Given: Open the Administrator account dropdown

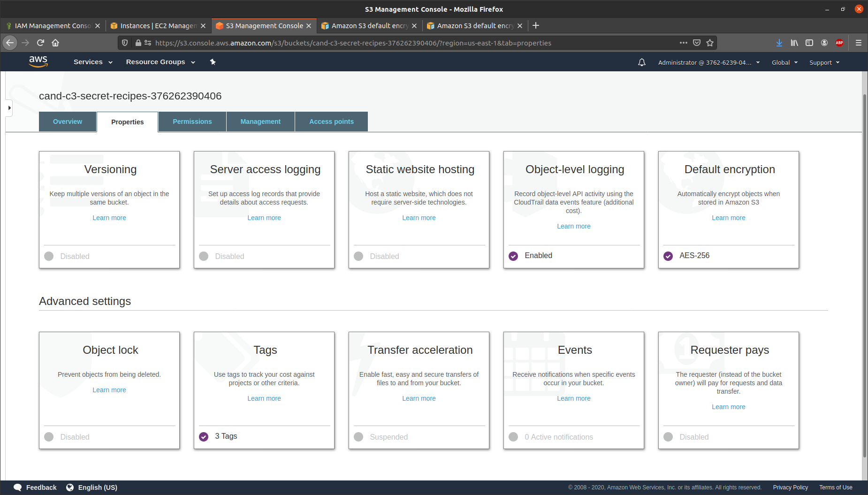Looking at the screenshot, I should pos(708,62).
